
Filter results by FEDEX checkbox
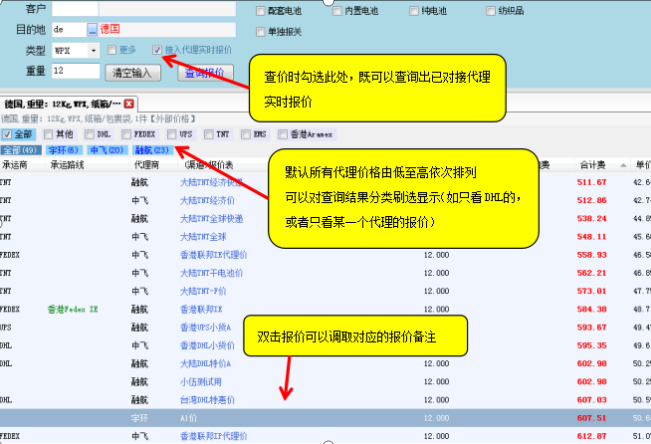[125, 134]
